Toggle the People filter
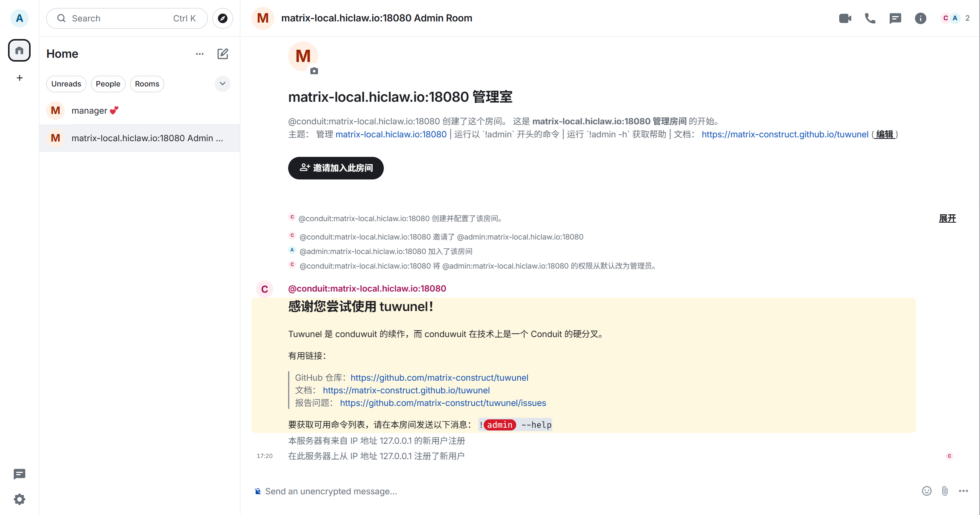This screenshot has height=515, width=980. (x=108, y=84)
